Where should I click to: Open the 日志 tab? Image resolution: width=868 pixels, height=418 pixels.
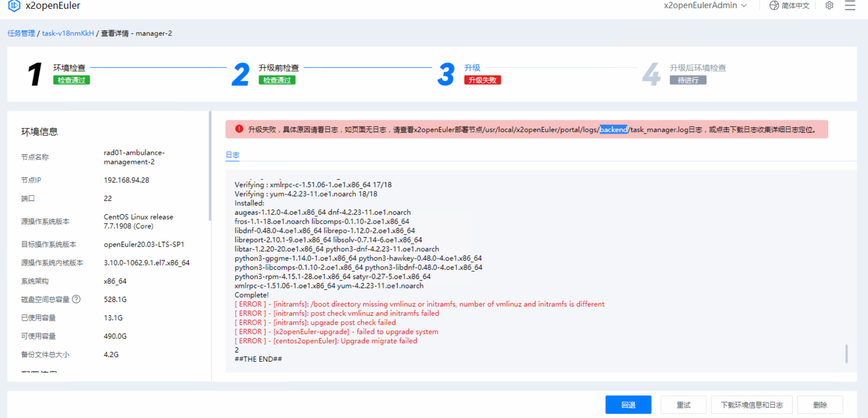(232, 155)
